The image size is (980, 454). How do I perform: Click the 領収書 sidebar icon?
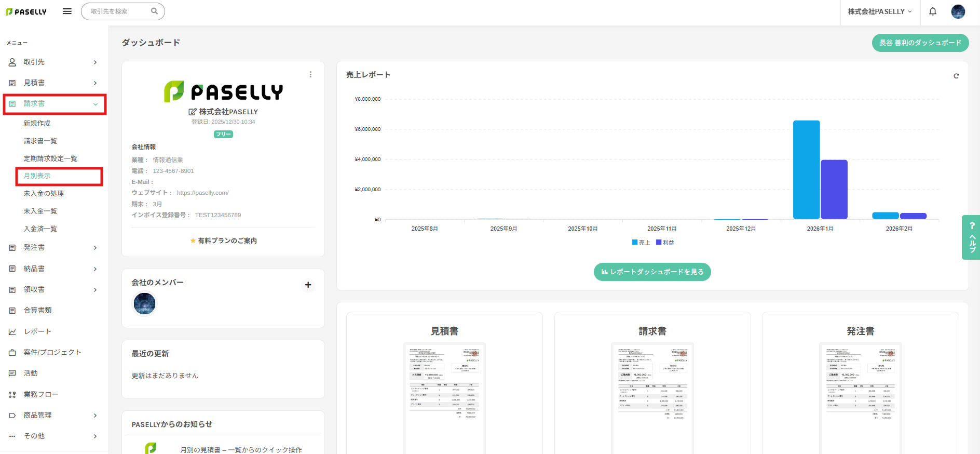[x=12, y=290]
